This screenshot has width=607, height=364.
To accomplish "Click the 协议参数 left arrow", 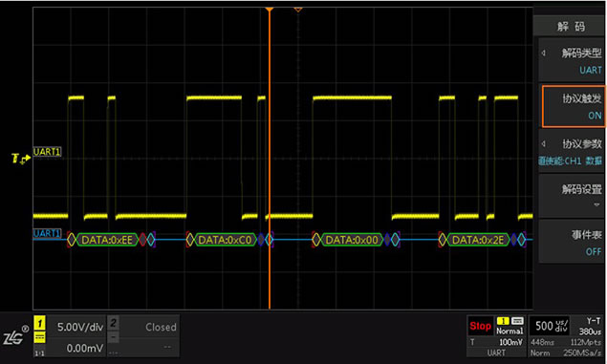I will click(544, 144).
